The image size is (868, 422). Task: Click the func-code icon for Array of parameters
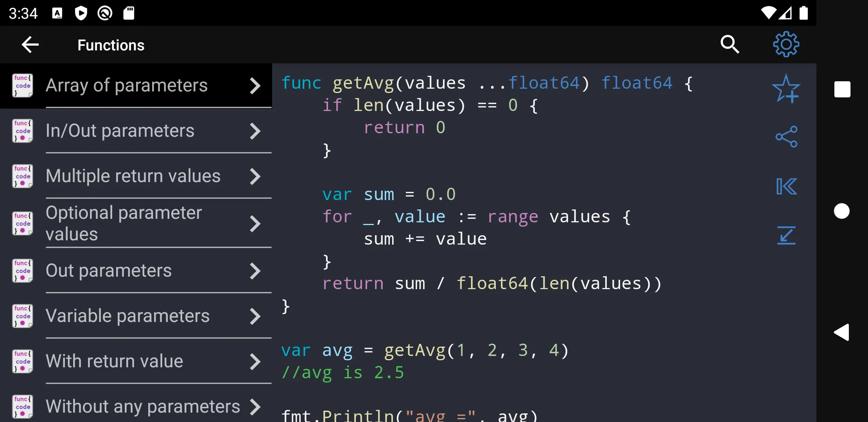[22, 86]
